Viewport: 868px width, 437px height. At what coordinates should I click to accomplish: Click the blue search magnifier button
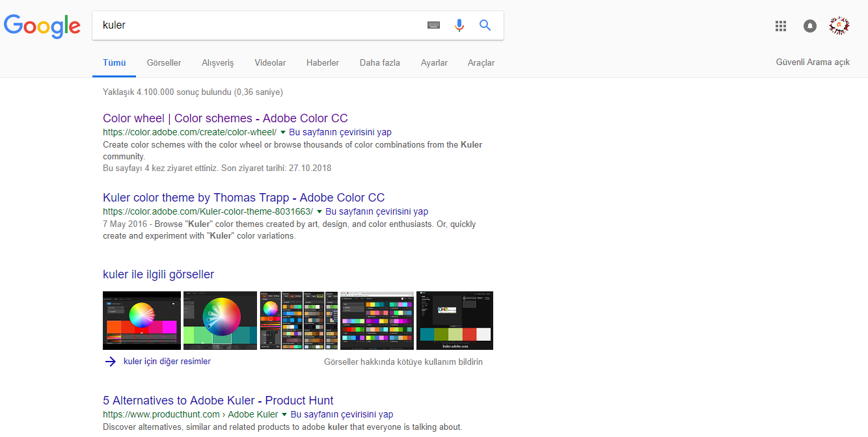click(x=485, y=25)
